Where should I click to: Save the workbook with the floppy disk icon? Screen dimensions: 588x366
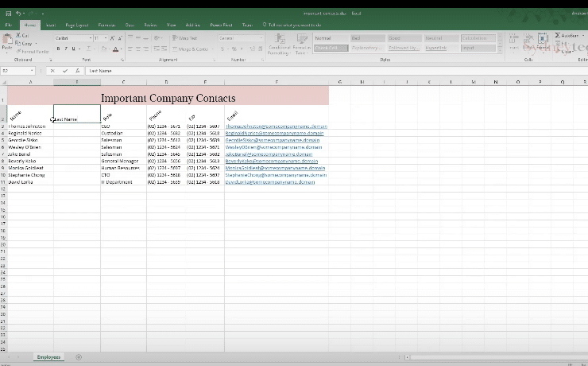click(8, 14)
